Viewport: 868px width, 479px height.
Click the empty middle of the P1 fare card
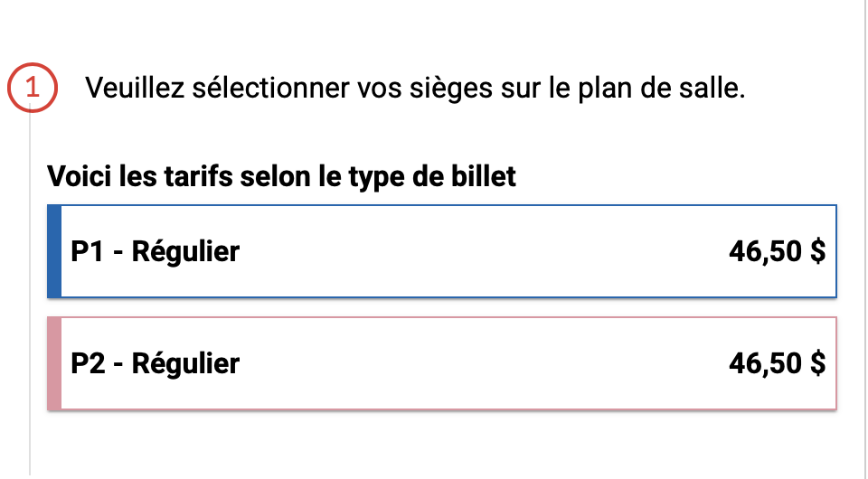[x=479, y=251]
